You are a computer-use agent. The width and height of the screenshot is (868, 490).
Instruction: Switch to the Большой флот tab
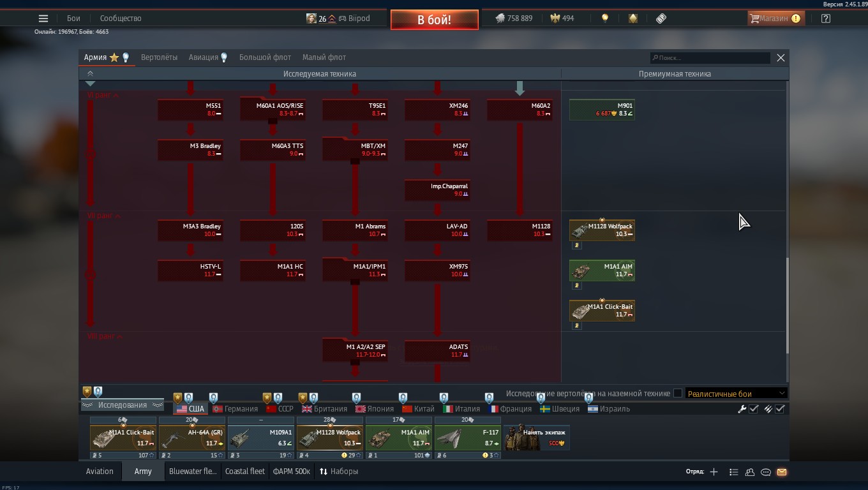tap(265, 57)
